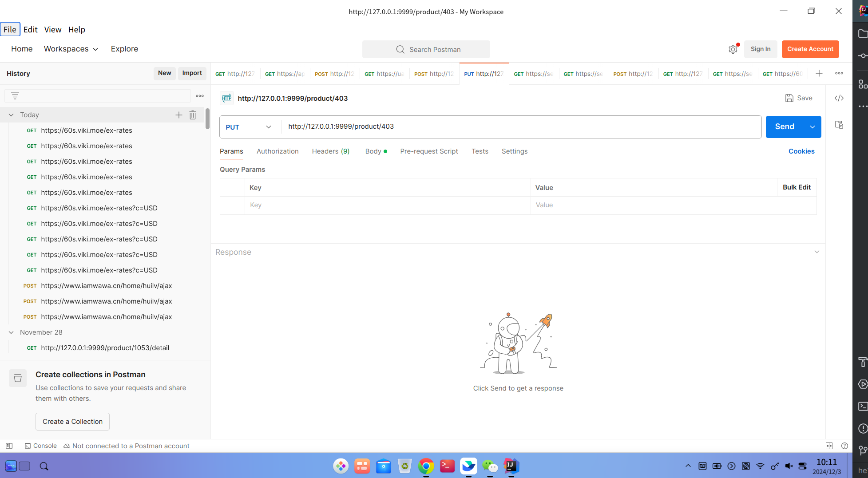Click the taskbar search icon

coord(44,466)
